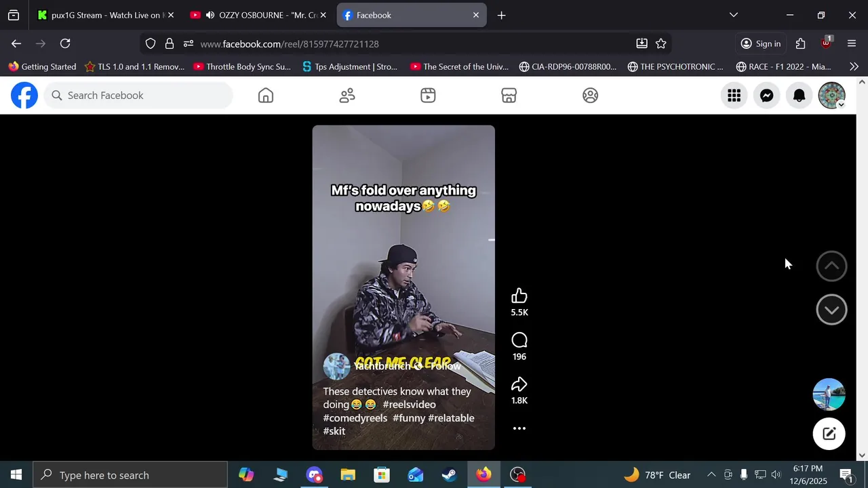The height and width of the screenshot is (488, 868).
Task: Like the reel with thumbs-up icon
Action: [x=519, y=296]
